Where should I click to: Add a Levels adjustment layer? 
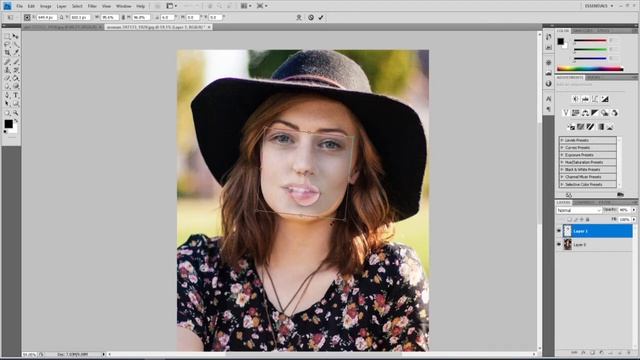click(585, 99)
